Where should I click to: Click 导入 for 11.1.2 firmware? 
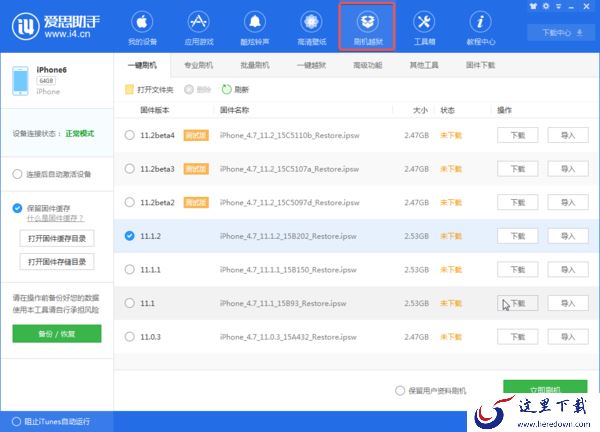[568, 236]
